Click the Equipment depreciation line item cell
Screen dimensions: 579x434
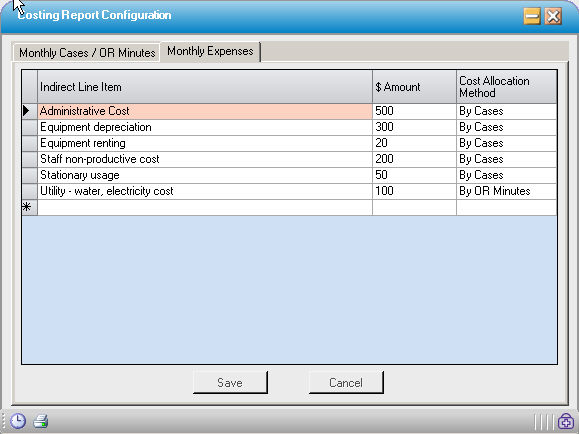(205, 127)
